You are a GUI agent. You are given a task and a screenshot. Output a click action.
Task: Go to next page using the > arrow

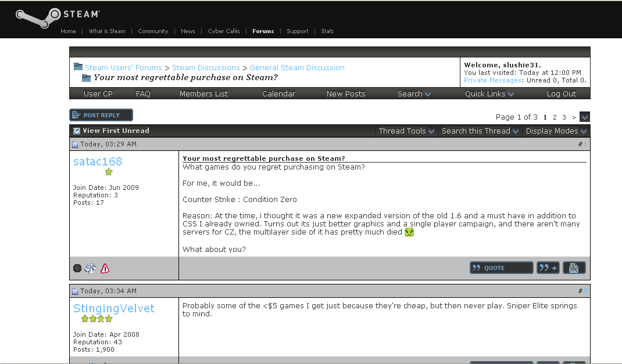[574, 117]
